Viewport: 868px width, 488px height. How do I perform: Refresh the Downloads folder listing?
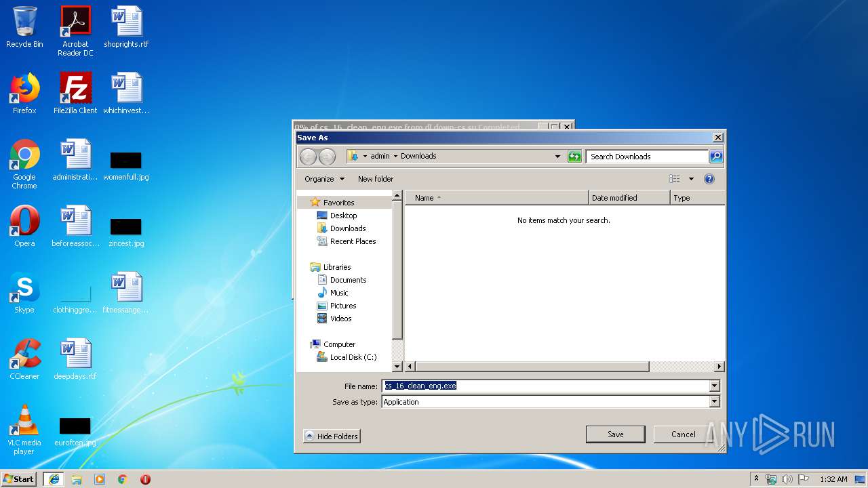pyautogui.click(x=574, y=157)
